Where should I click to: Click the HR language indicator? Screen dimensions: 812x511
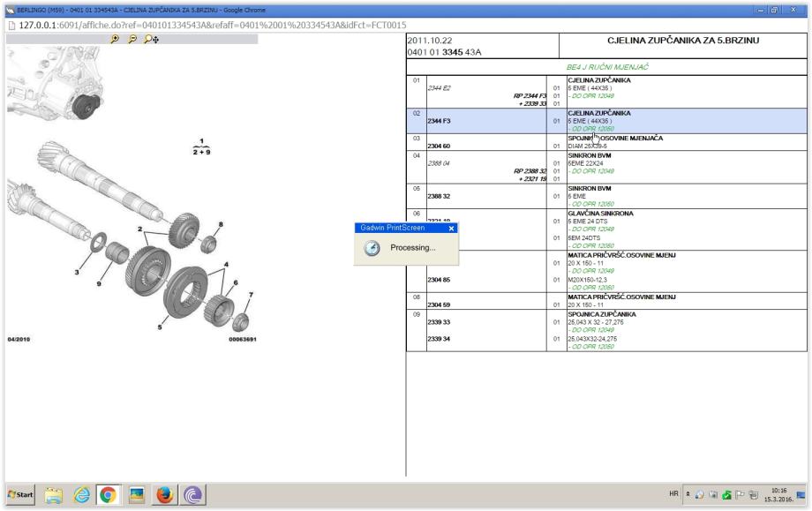tap(673, 494)
